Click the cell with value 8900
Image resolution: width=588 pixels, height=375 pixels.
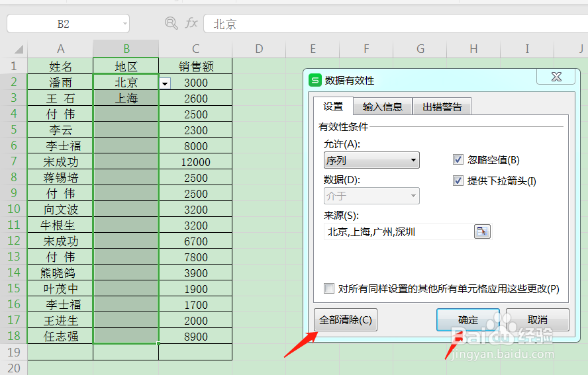click(x=195, y=336)
